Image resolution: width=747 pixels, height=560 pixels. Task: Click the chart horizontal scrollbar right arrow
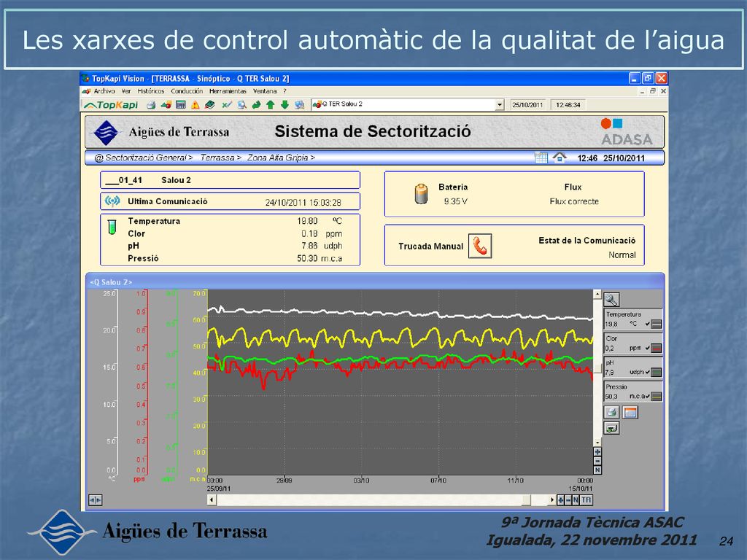[x=552, y=500]
